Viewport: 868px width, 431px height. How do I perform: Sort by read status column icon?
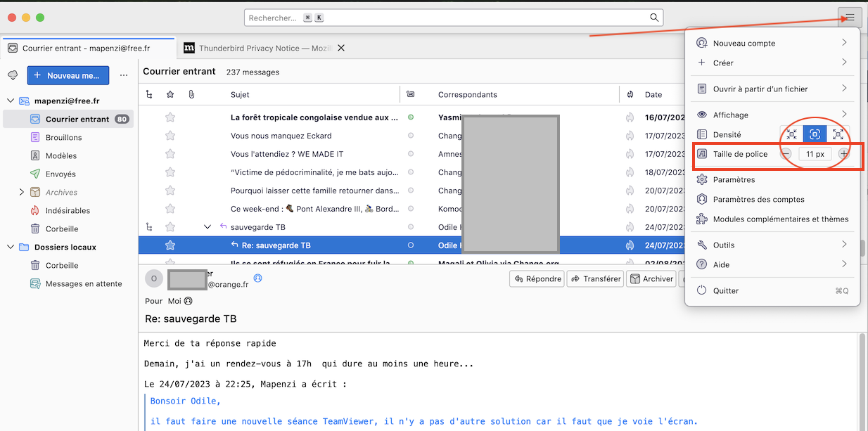(411, 94)
